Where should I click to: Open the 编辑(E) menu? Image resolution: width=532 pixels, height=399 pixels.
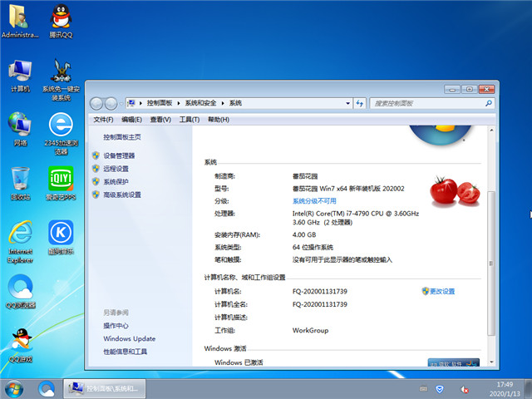(131, 120)
